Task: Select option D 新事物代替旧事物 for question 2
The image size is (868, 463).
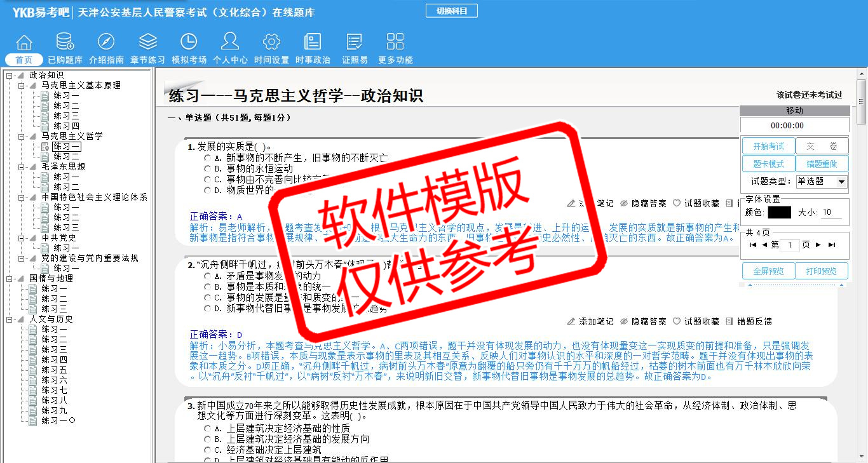Action: [x=207, y=308]
